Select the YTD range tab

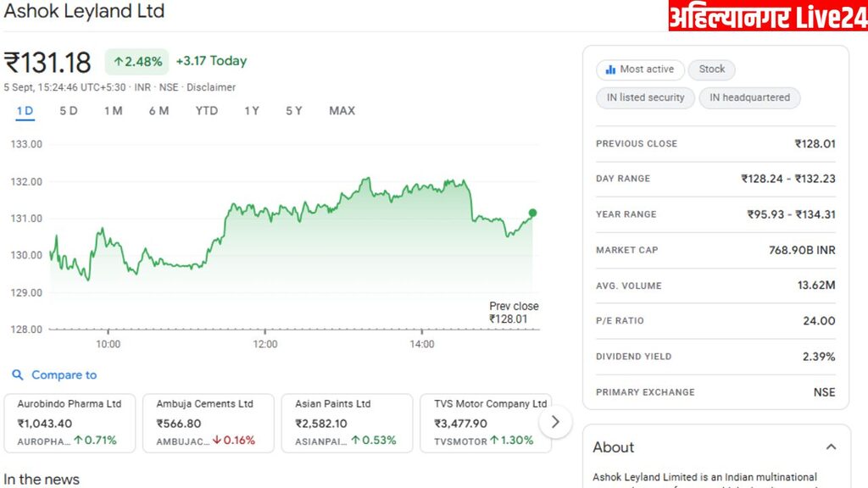pos(206,111)
